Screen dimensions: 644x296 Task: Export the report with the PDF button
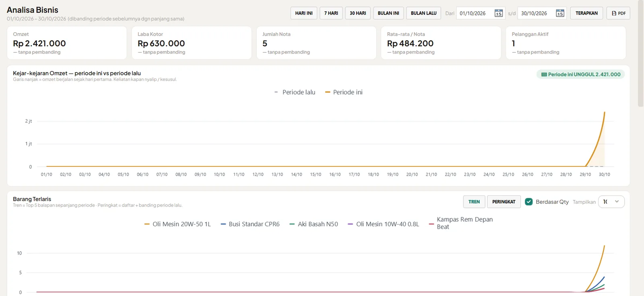click(x=618, y=13)
